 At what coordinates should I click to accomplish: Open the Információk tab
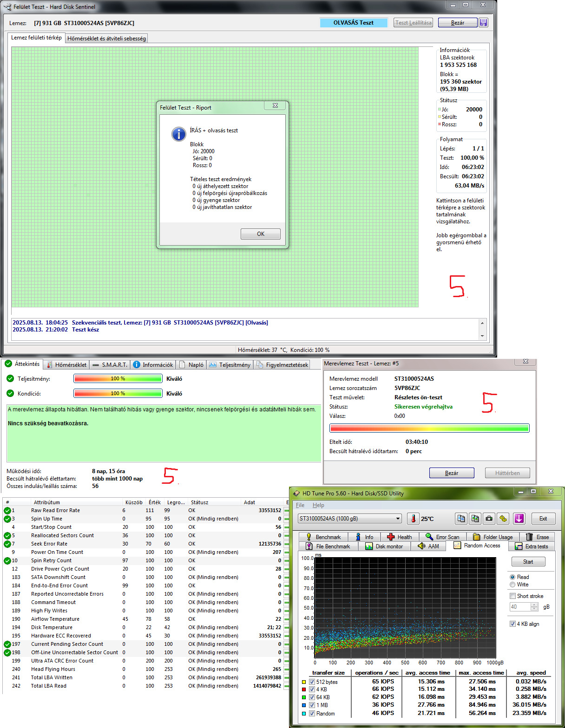153,365
